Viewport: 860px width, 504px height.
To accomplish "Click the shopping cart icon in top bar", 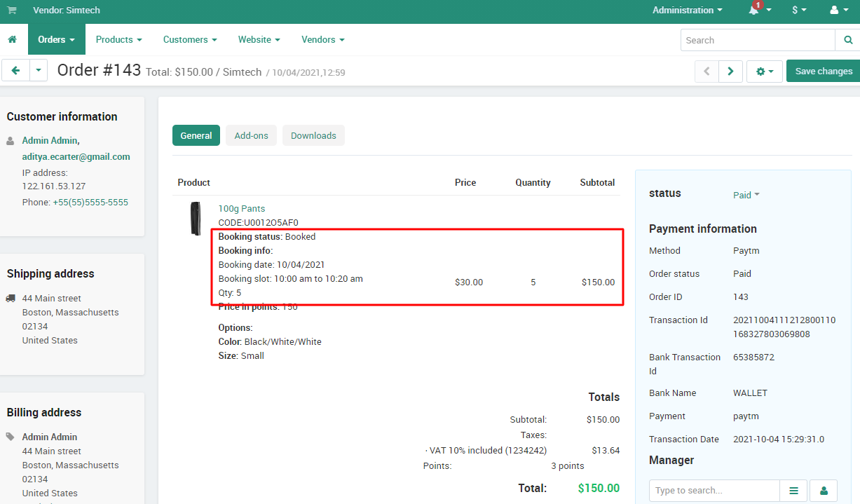I will click(x=12, y=11).
